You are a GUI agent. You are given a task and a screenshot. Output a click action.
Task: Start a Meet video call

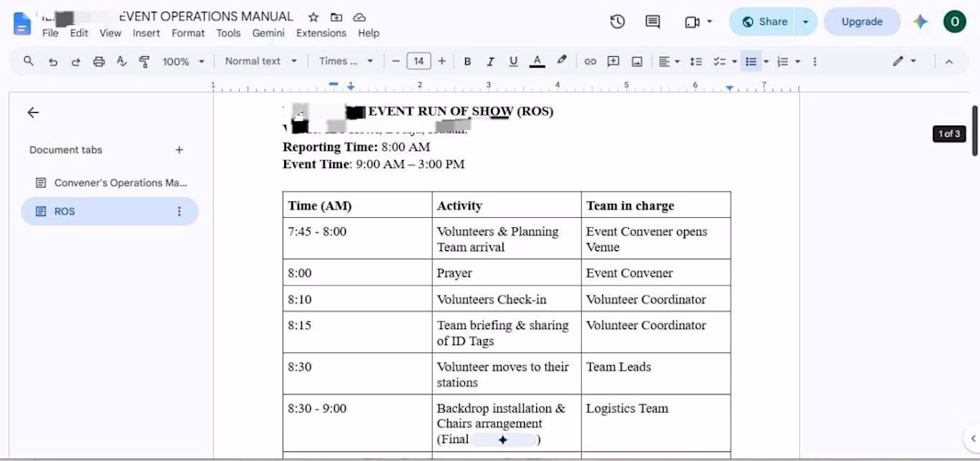click(x=691, y=22)
